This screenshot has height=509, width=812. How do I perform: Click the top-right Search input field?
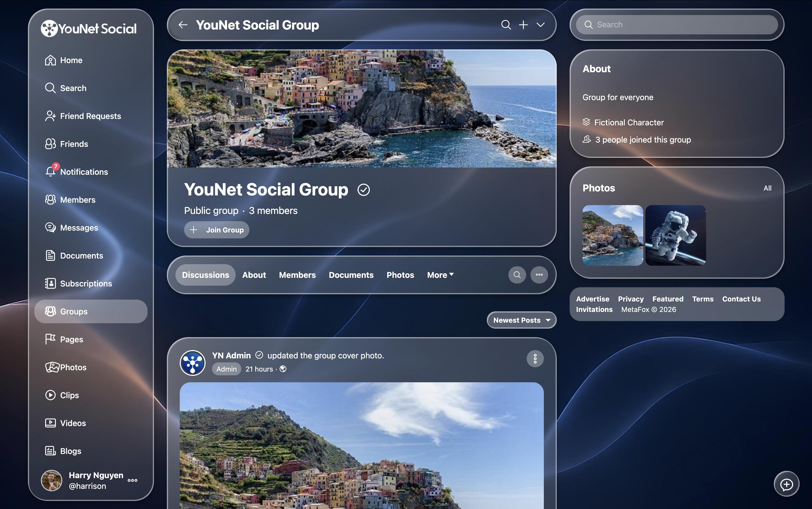tap(677, 25)
